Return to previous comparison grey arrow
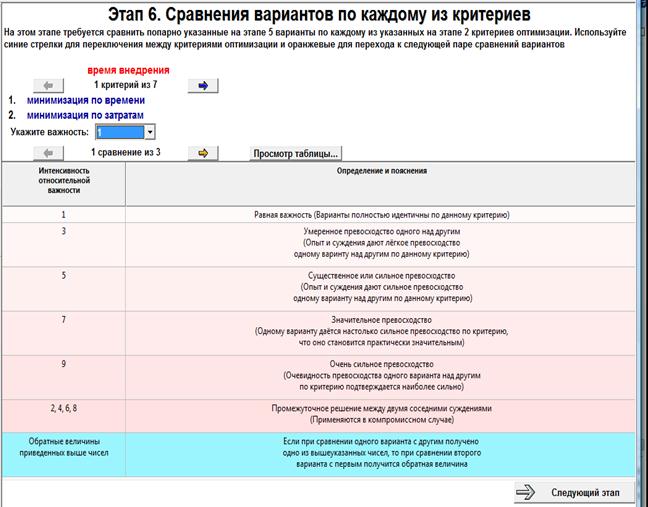 point(48,153)
